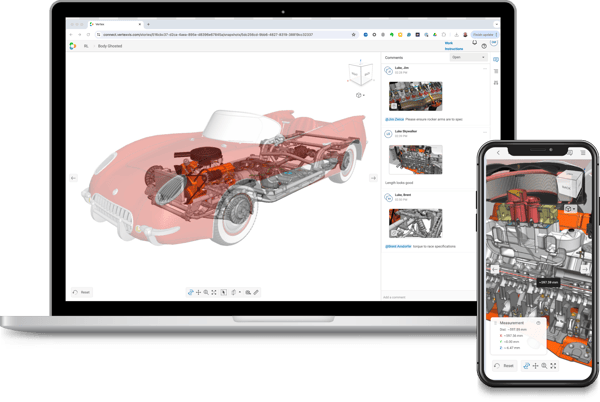The image size is (600, 402).
Task: Choose the select pointer tool
Action: click(x=224, y=292)
